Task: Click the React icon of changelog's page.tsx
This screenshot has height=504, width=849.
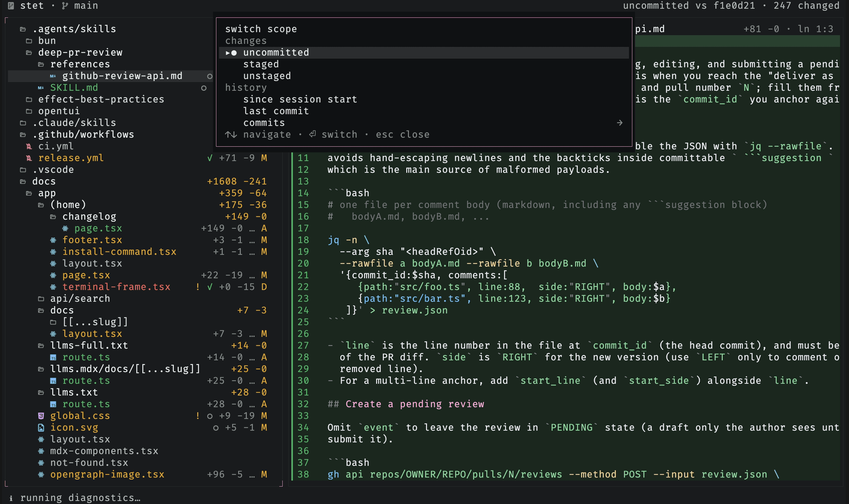Action: coord(66,228)
